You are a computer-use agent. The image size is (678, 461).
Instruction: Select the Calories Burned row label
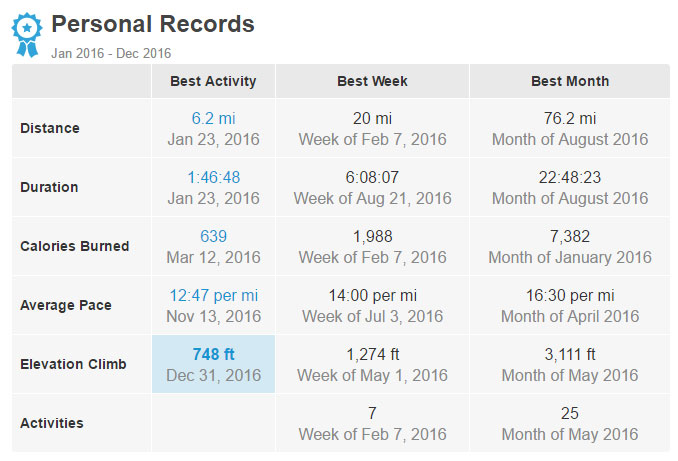coord(75,246)
